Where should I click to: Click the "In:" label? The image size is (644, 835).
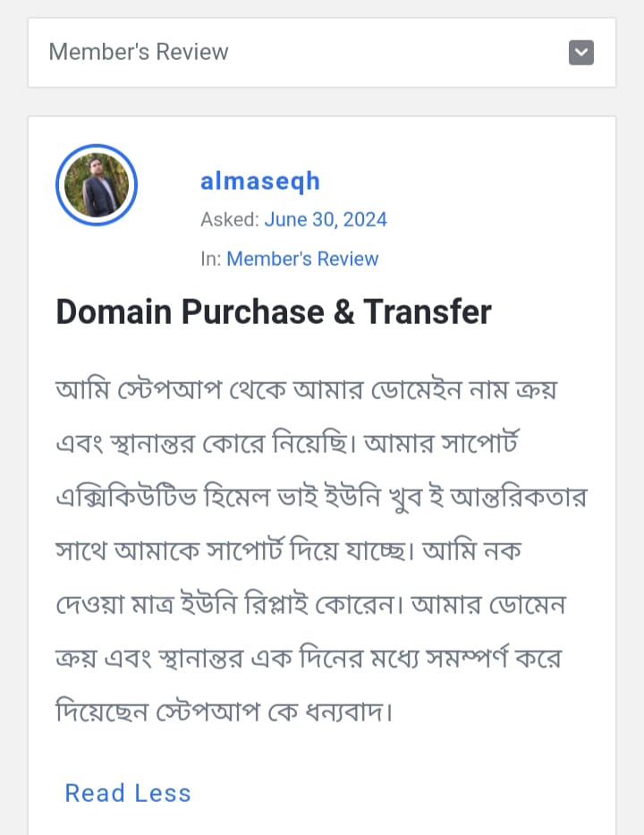[211, 259]
